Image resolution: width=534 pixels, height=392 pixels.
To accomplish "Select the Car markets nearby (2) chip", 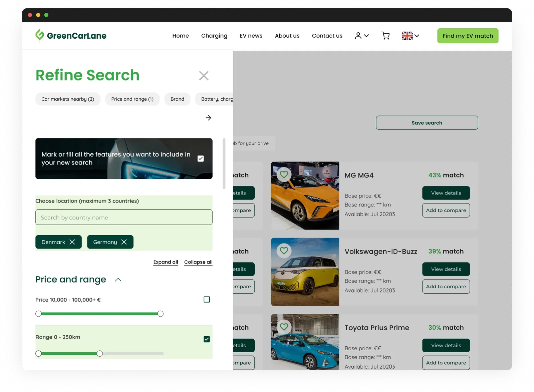I will pos(68,99).
